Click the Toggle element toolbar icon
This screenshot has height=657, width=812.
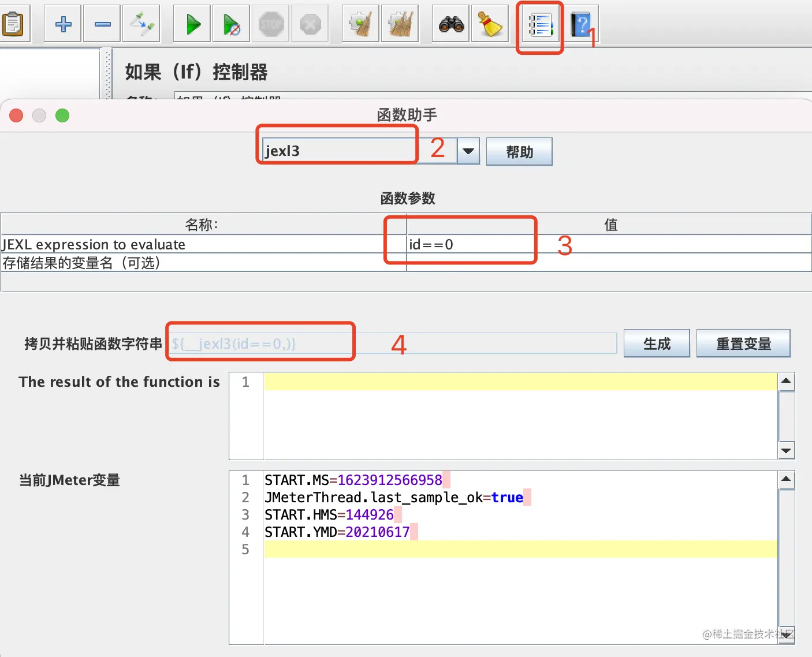pyautogui.click(x=141, y=24)
